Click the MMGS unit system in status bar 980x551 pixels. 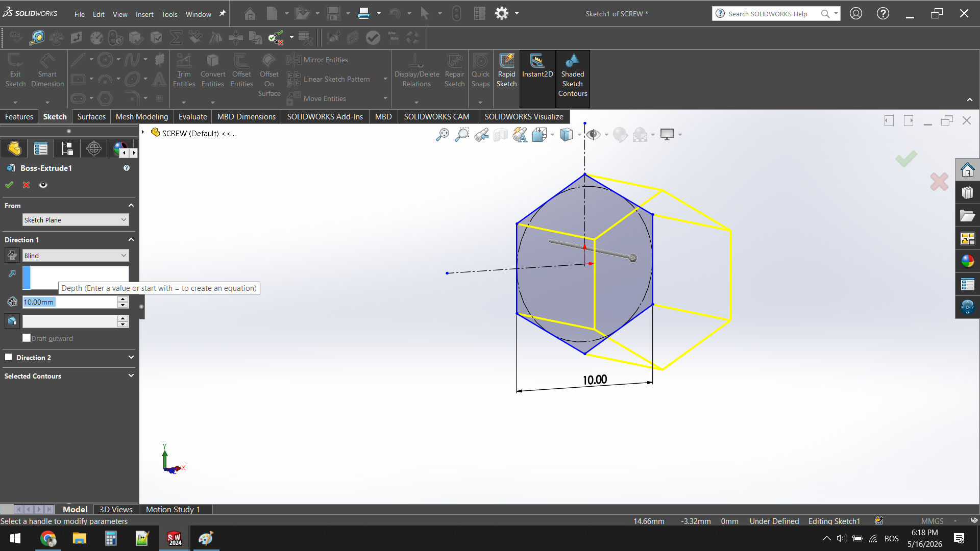point(932,521)
